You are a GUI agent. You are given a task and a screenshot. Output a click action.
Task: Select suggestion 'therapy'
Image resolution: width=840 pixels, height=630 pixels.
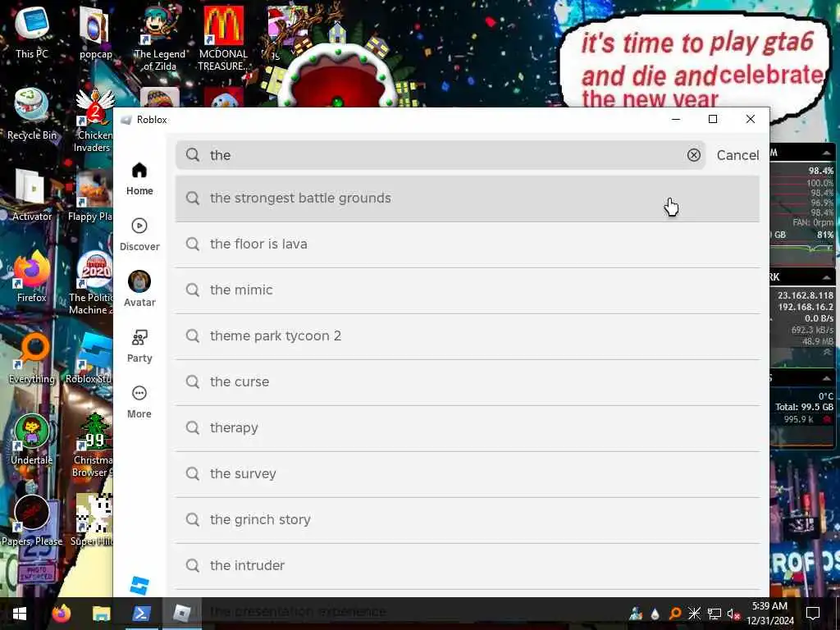click(x=467, y=428)
